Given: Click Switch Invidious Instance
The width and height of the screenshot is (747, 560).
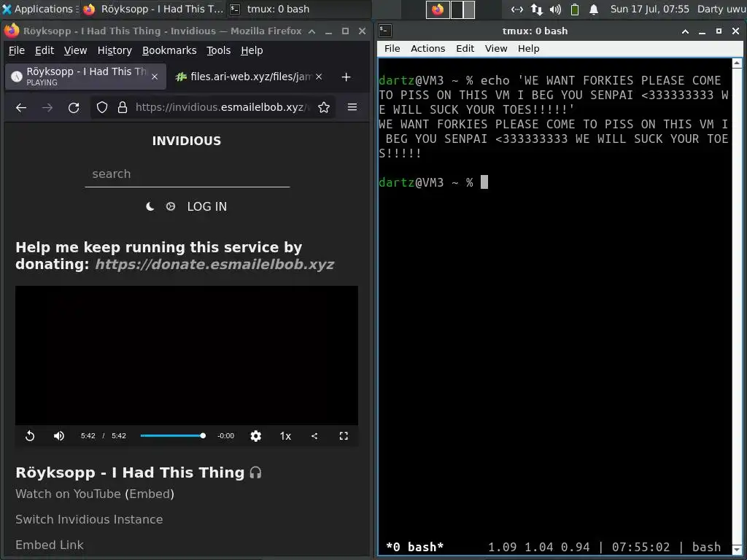Looking at the screenshot, I should pyautogui.click(x=89, y=519).
